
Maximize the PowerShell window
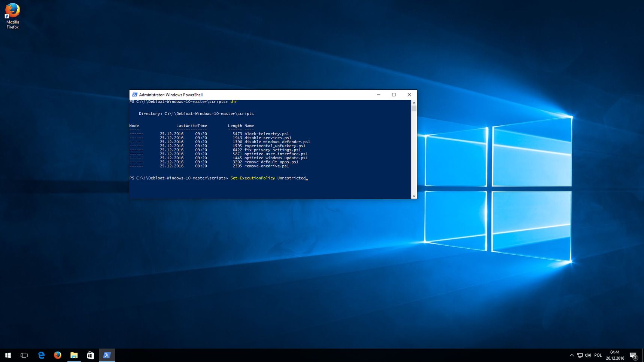(394, 95)
